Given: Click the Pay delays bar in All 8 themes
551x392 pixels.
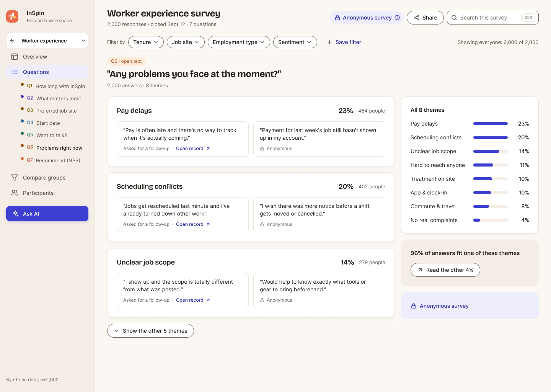Looking at the screenshot, I should click(491, 124).
